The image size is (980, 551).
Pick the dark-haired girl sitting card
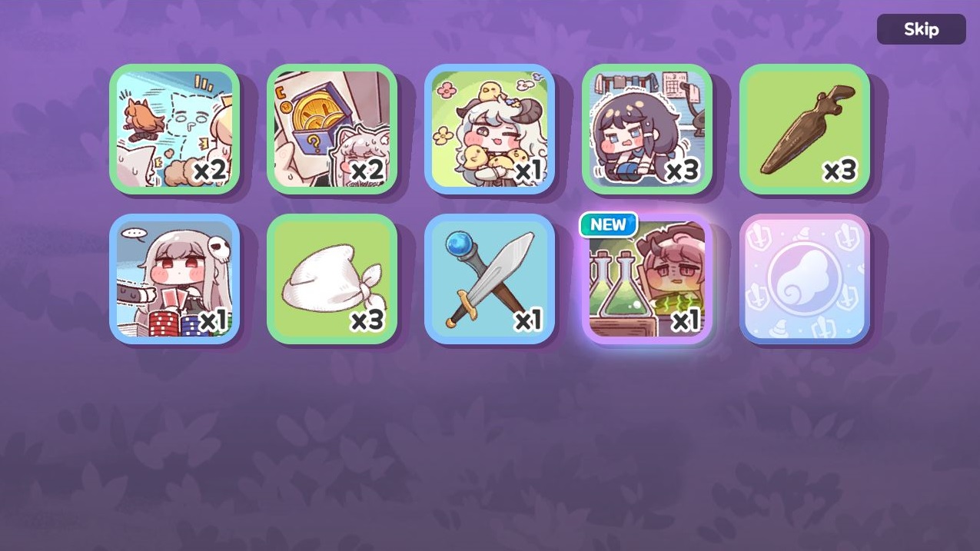pyautogui.click(x=647, y=129)
